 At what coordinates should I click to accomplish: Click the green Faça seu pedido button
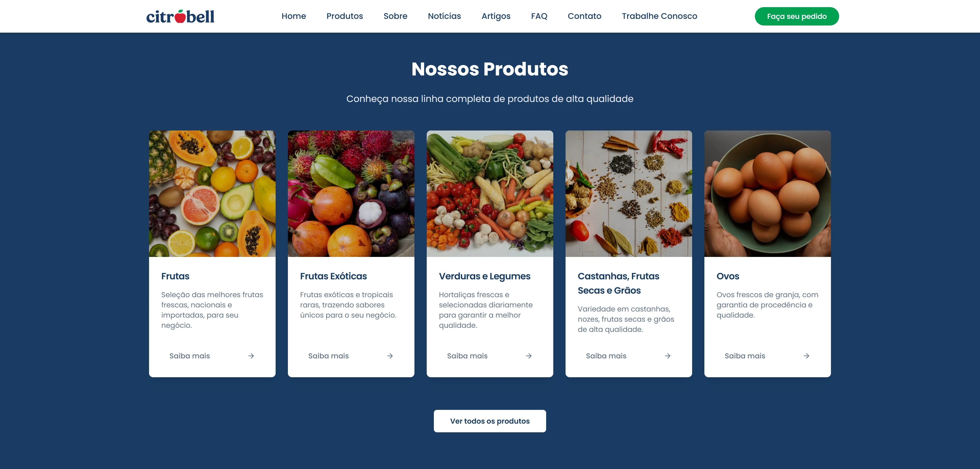797,16
